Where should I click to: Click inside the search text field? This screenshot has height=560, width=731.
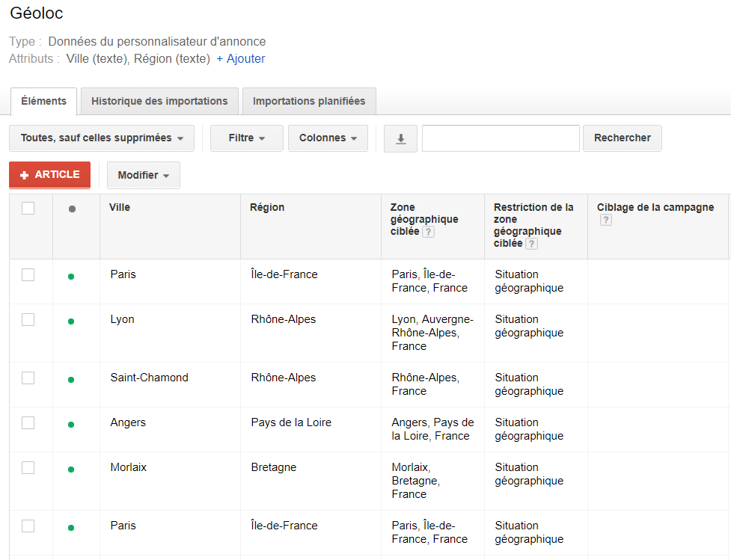pyautogui.click(x=501, y=138)
